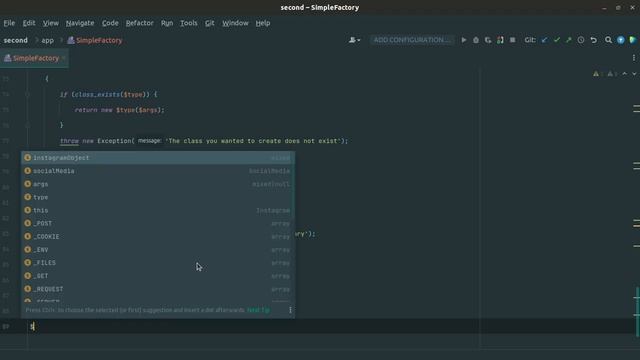Show Git history clock icon

coord(581,40)
